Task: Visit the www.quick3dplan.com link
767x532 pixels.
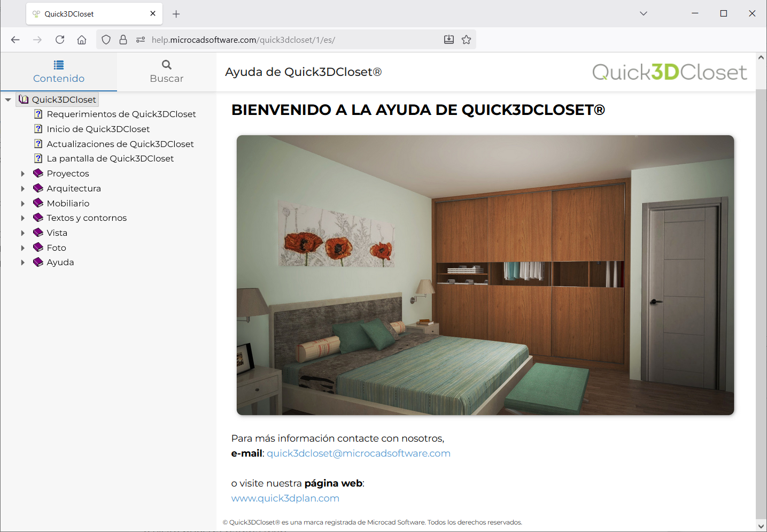Action: (x=285, y=498)
